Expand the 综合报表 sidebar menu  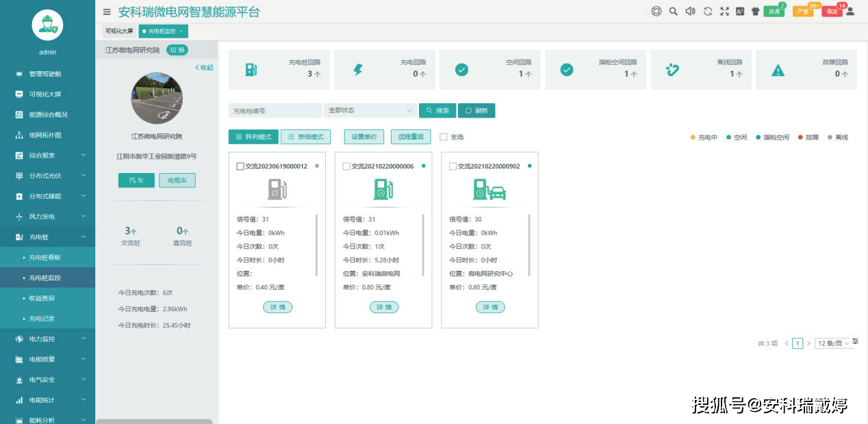point(47,155)
